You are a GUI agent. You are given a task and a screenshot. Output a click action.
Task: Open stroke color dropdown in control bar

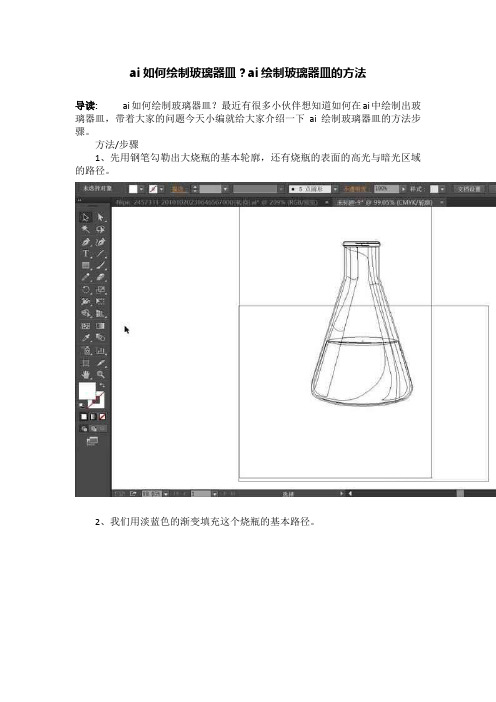[162, 189]
